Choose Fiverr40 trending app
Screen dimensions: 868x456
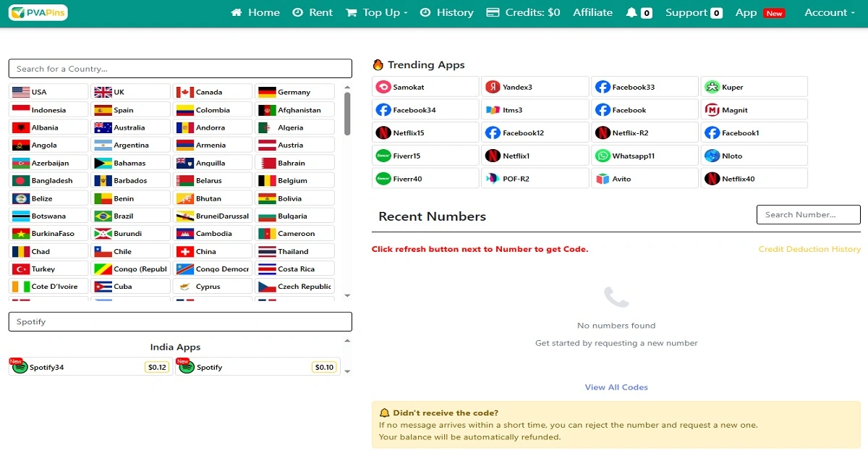(x=425, y=179)
